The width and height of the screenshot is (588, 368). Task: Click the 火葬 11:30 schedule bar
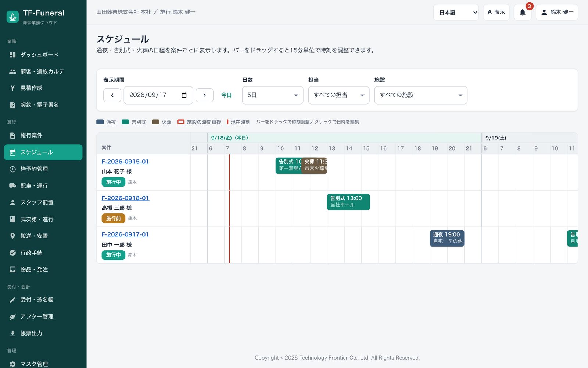pyautogui.click(x=315, y=166)
